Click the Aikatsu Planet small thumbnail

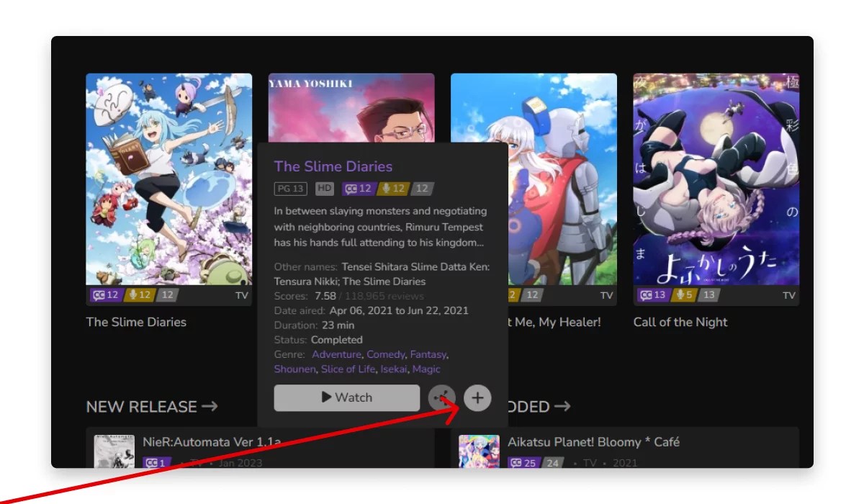[479, 451]
